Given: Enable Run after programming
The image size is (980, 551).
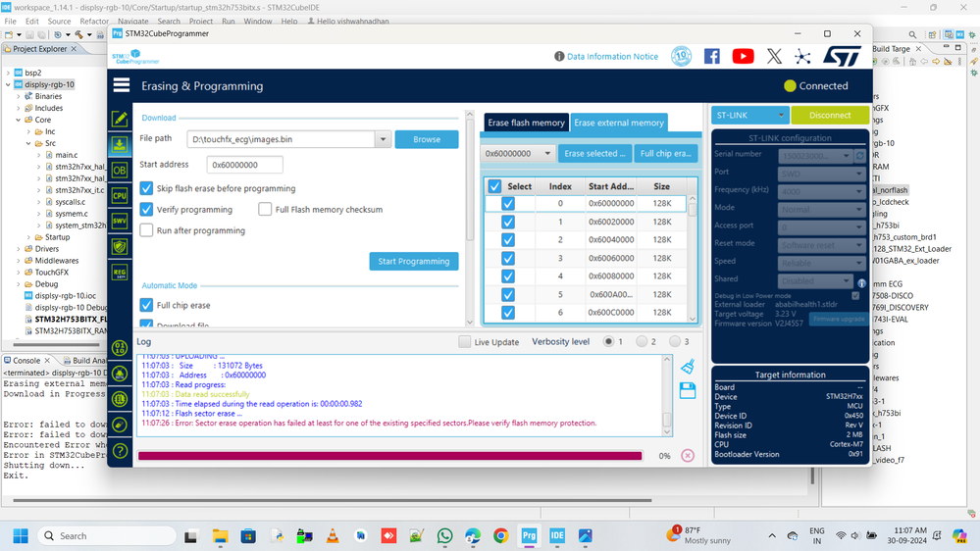Looking at the screenshot, I should (146, 230).
